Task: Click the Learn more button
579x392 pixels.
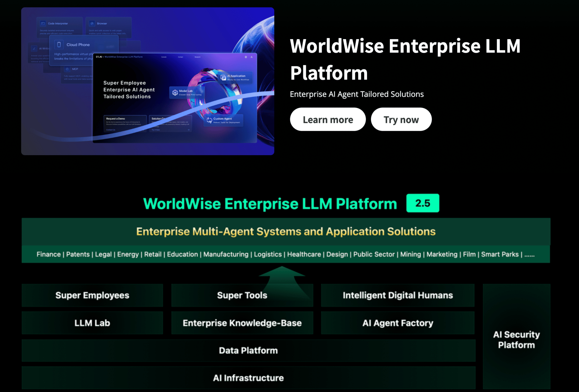Action: click(x=327, y=119)
